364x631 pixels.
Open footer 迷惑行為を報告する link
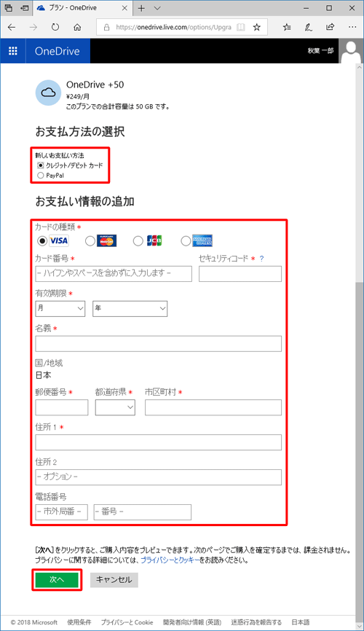tap(256, 622)
